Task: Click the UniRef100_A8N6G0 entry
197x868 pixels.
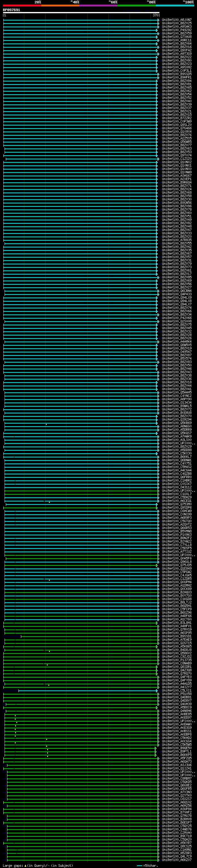Action: [176, 426]
